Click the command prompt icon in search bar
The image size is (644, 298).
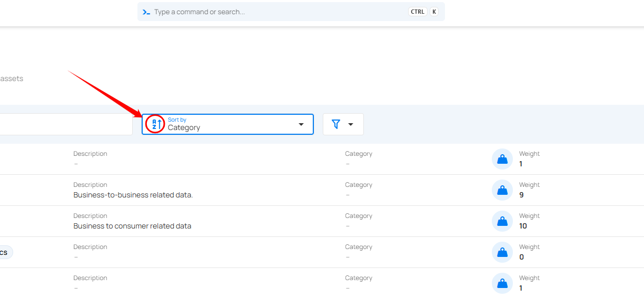pos(146,12)
